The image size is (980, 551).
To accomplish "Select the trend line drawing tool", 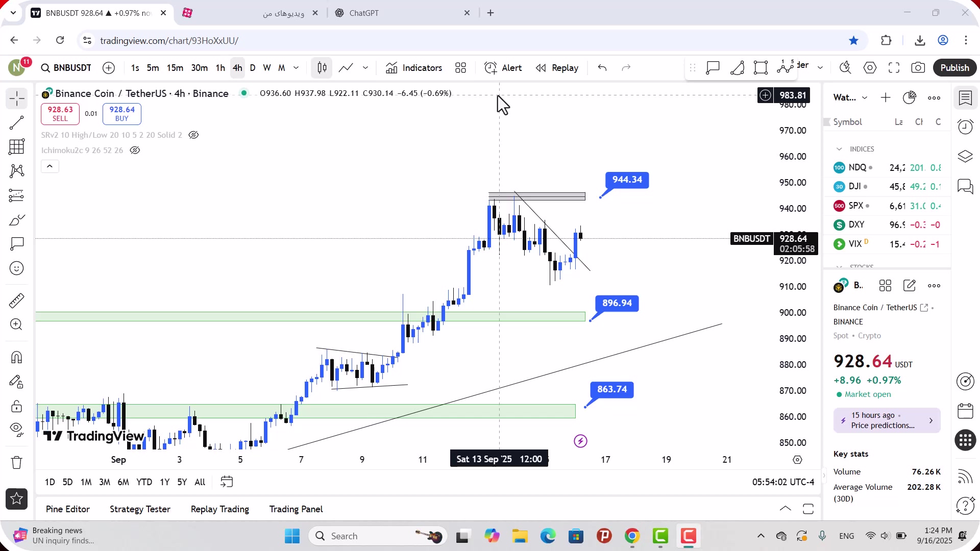I will click(17, 122).
